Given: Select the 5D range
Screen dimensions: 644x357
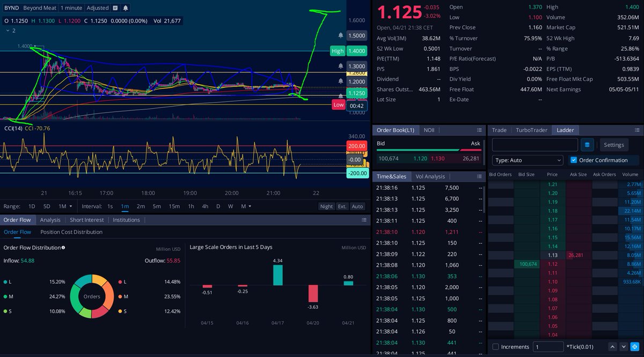Looking at the screenshot, I should pos(47,206).
